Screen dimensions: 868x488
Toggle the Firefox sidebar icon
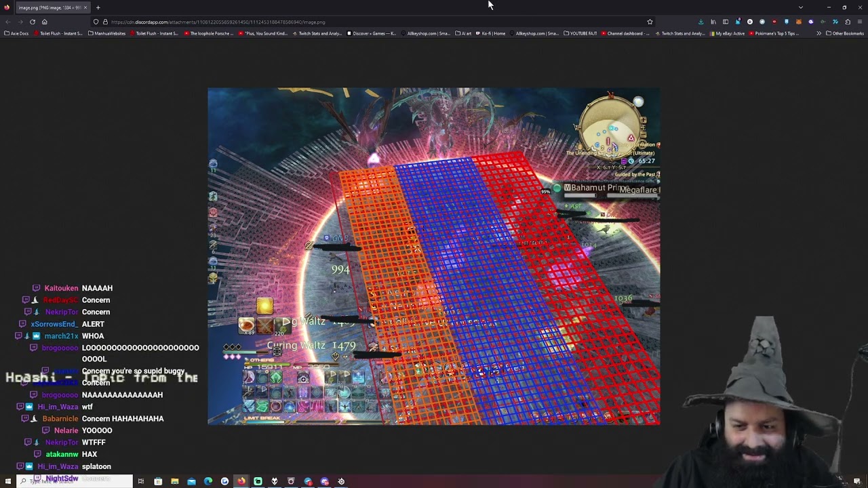pyautogui.click(x=726, y=22)
